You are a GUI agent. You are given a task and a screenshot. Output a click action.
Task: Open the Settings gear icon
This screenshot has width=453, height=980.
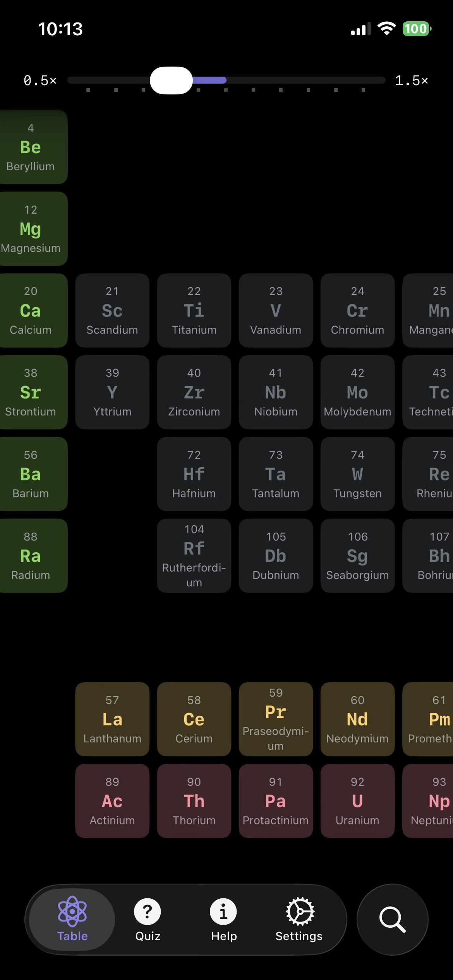[300, 911]
